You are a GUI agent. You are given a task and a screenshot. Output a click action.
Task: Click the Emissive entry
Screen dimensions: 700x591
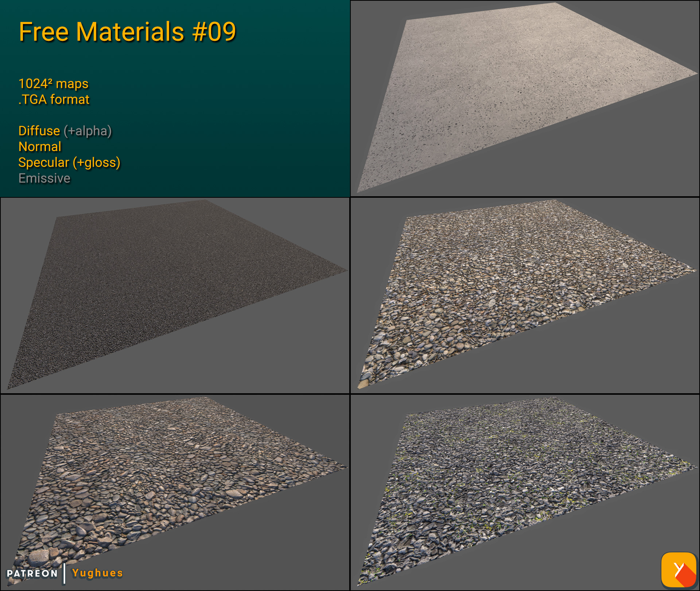point(44,178)
